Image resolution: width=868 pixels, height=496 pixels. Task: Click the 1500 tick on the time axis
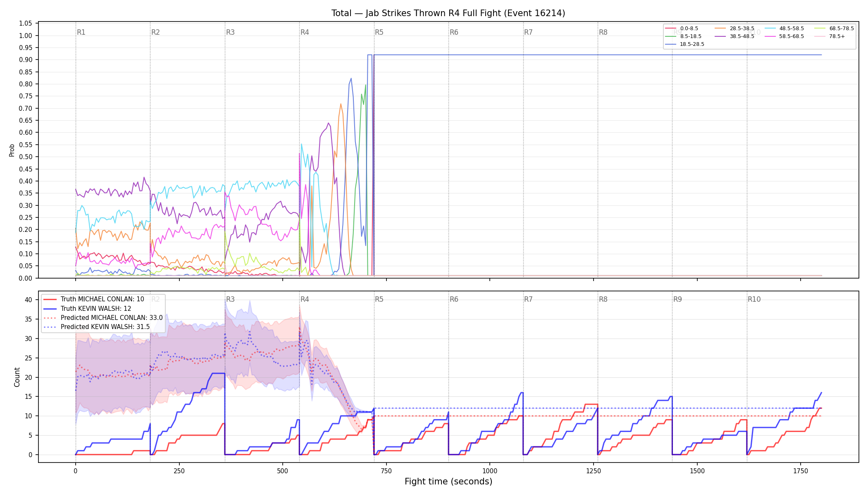pos(697,471)
